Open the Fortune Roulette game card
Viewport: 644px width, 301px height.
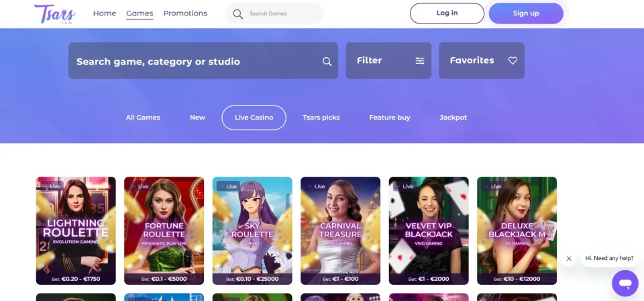click(164, 230)
